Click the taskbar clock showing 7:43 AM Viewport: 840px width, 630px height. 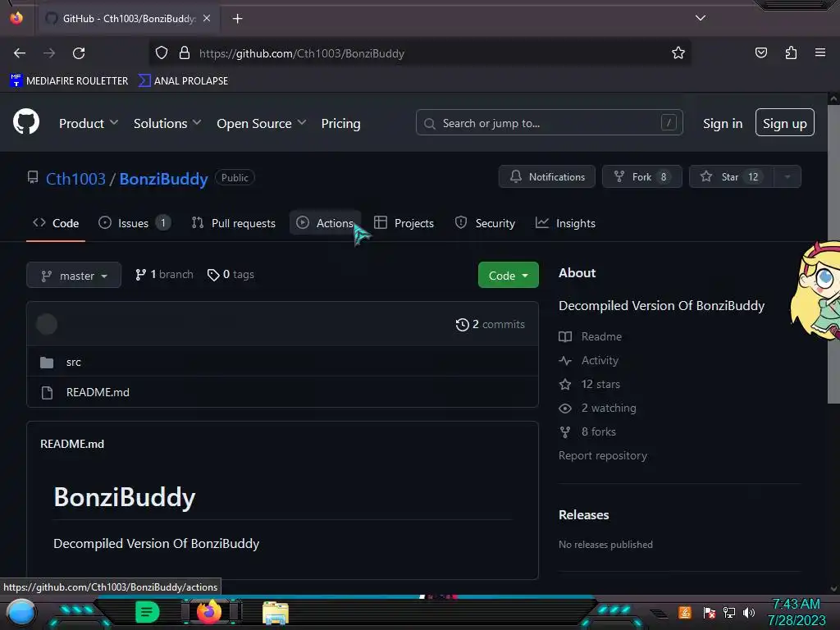[796, 612]
